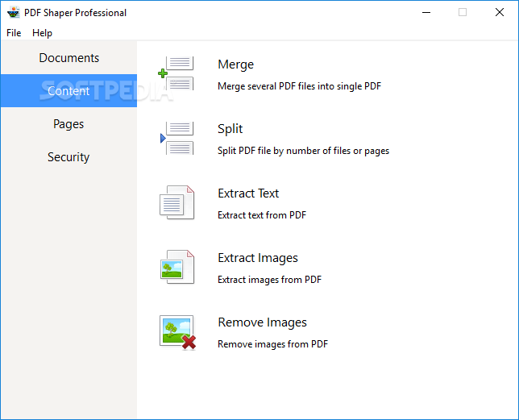Minimize the PDF Shaper window
Screen dimensions: 519x420
click(x=426, y=13)
